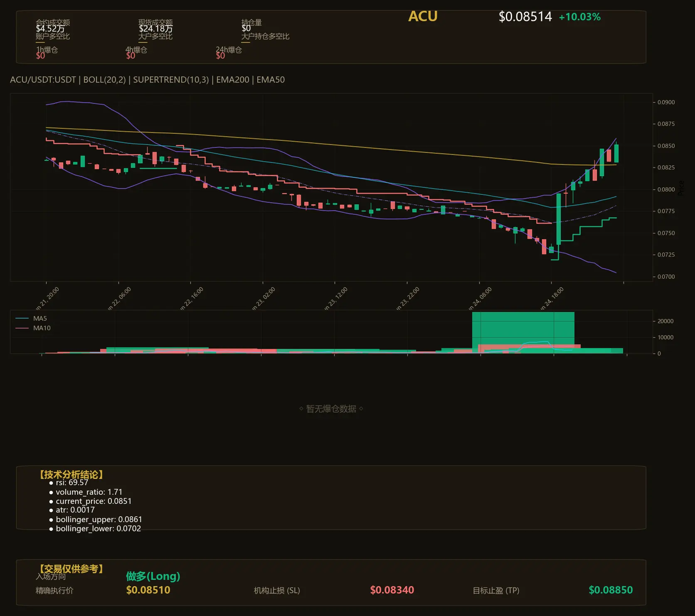The height and width of the screenshot is (616, 695).
Task: Click the 'n 22, 06:00' time axis label
Action: pos(119,298)
